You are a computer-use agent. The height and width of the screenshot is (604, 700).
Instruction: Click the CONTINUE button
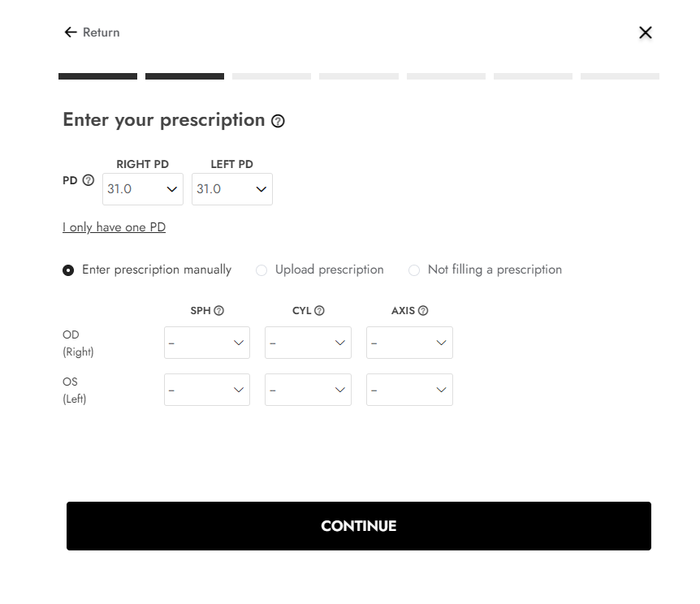pyautogui.click(x=358, y=526)
